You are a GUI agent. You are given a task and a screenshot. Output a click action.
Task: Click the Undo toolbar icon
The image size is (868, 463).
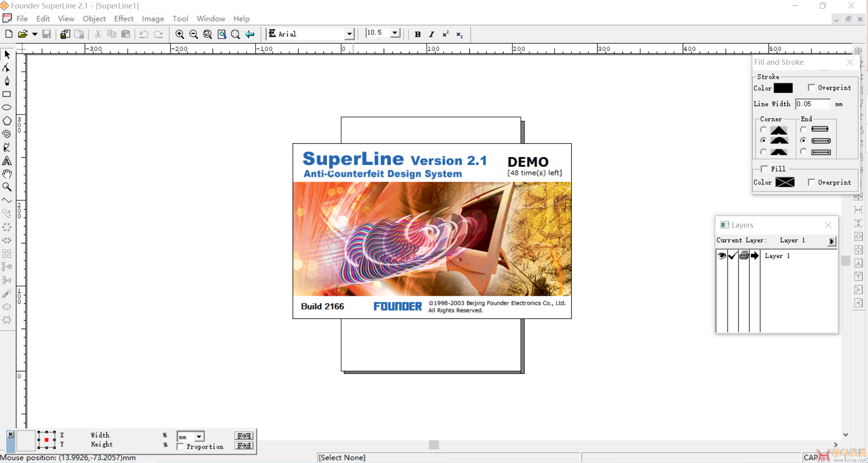pos(144,34)
